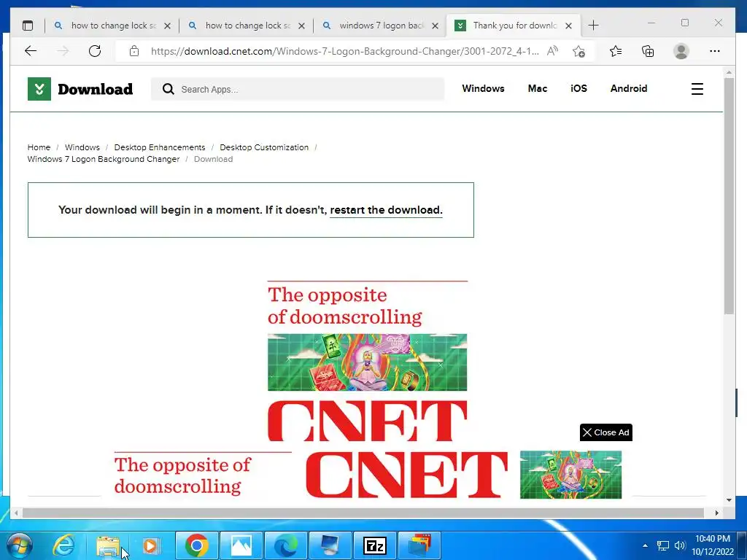Open the volume speaker tray icon
Image resolution: width=747 pixels, height=560 pixels.
point(679,545)
